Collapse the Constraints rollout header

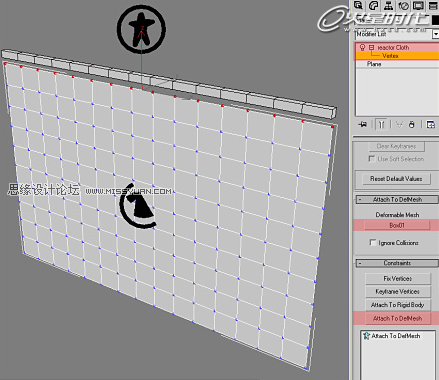tap(397, 263)
